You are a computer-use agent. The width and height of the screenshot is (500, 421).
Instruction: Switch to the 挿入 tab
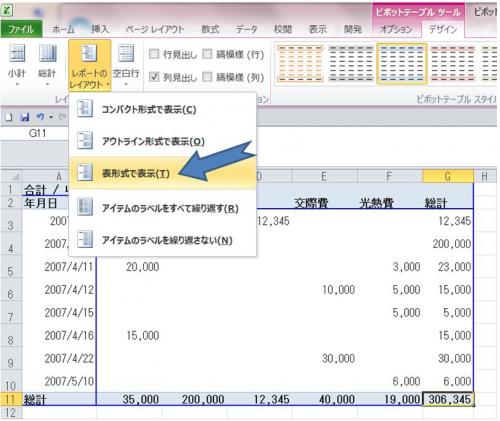pos(100,29)
